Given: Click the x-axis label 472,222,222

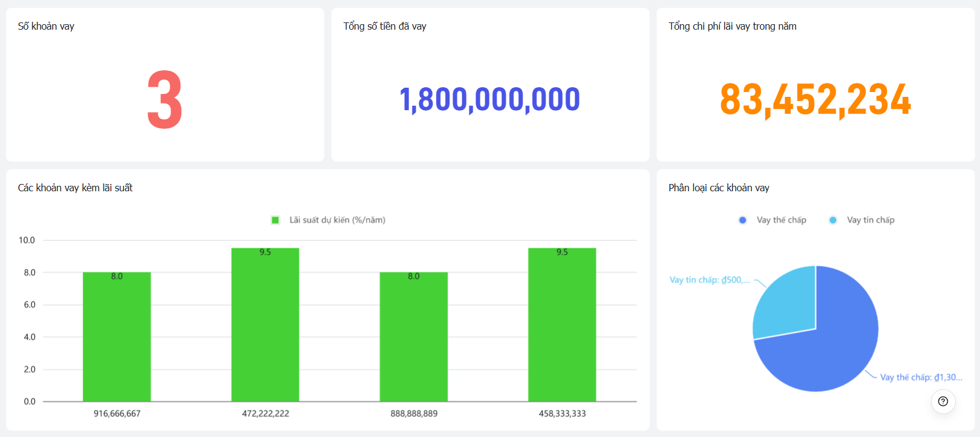Looking at the screenshot, I should click(x=266, y=414).
